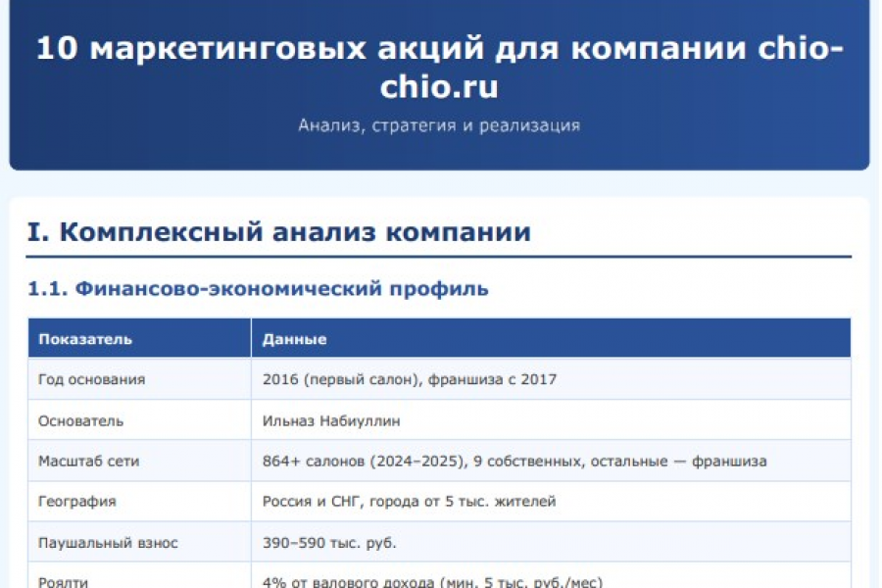Select the heading 'I. Комплексный анализ компании'
The height and width of the screenshot is (588, 882).
(279, 232)
